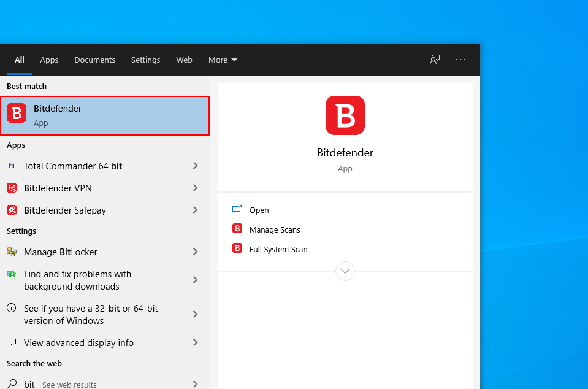Open the More dropdown filter
588x389 pixels.
[x=223, y=60]
